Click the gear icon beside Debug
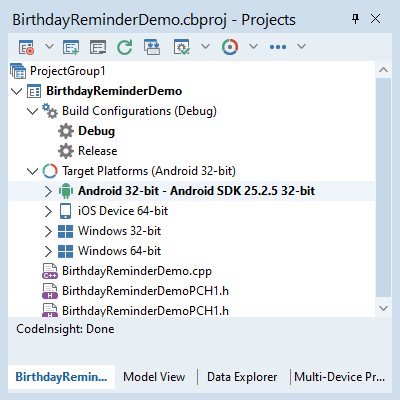The image size is (400, 400). (x=66, y=131)
